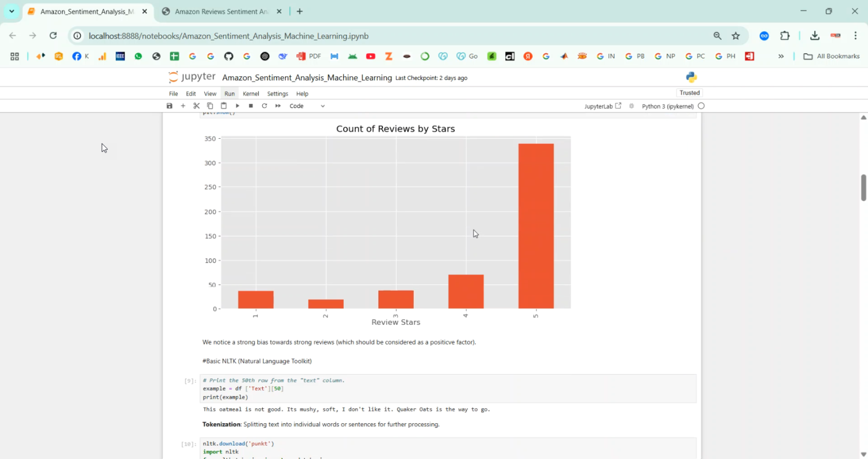Open the Code cell type dropdown

[x=307, y=106]
